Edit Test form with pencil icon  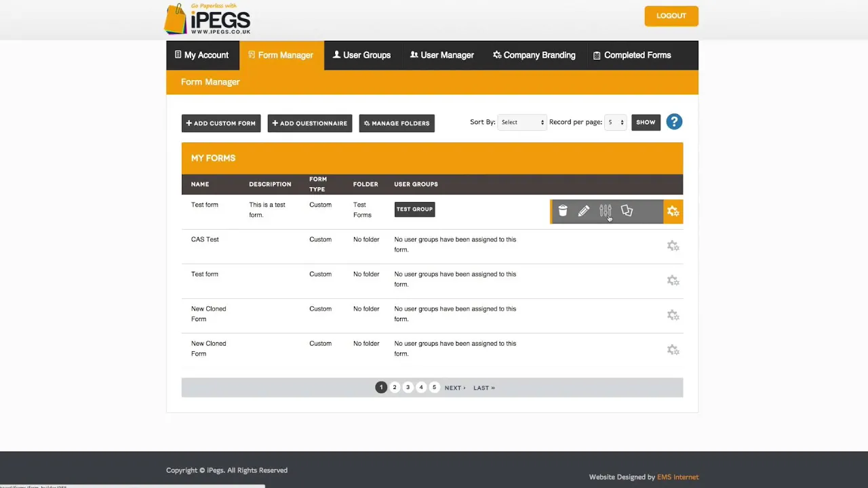pyautogui.click(x=584, y=211)
